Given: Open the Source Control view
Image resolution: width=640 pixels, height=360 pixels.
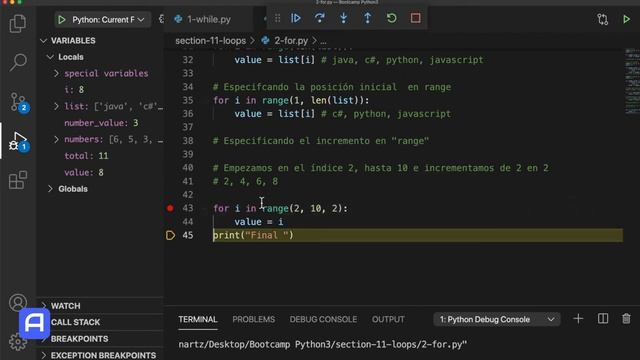Looking at the screenshot, I should (19, 102).
